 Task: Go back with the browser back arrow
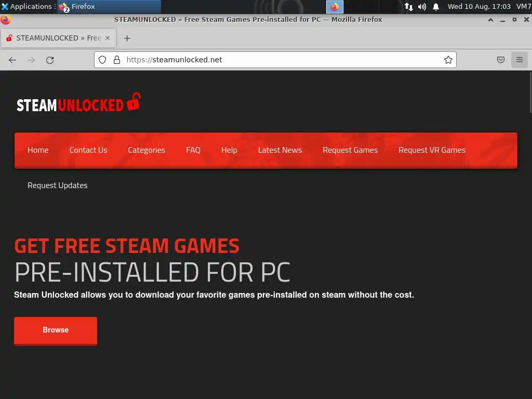point(12,60)
